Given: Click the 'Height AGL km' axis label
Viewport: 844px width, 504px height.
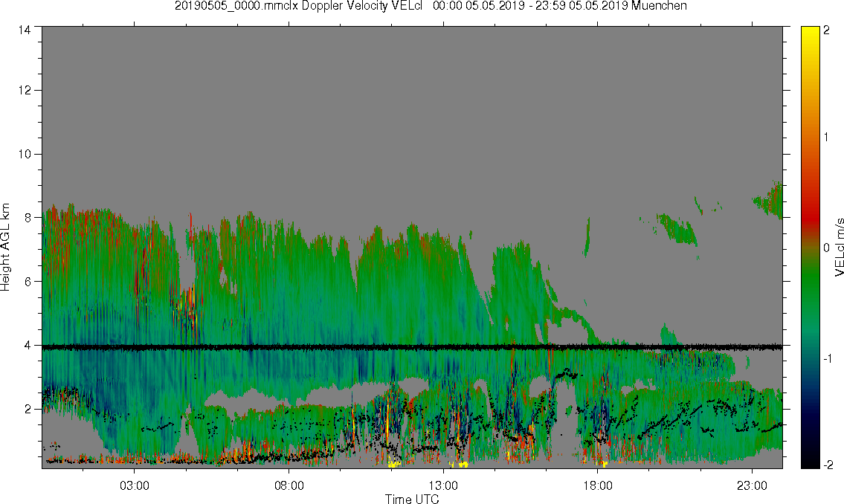Looking at the screenshot, I should [5, 248].
